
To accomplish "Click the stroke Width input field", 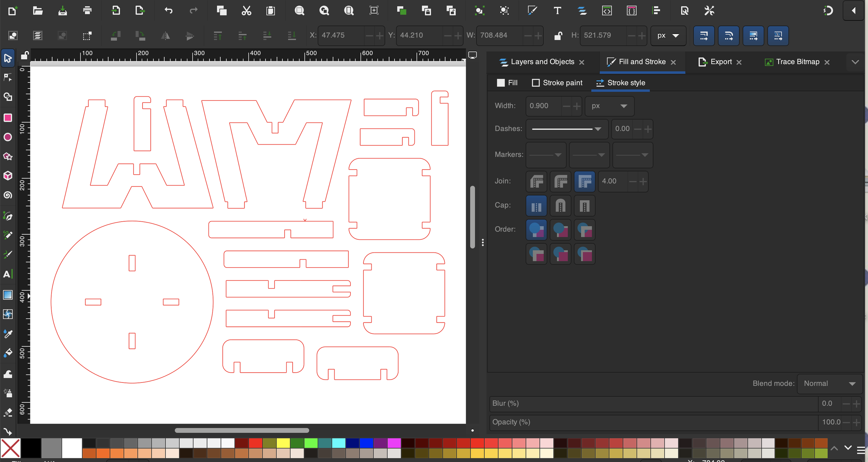I will (545, 106).
